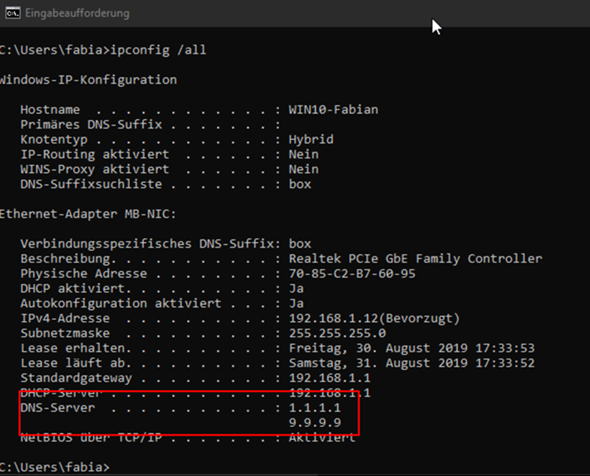This screenshot has width=590, height=476.
Task: Click the Ethernet-Adapter MB-NIC heading
Action: (x=88, y=214)
